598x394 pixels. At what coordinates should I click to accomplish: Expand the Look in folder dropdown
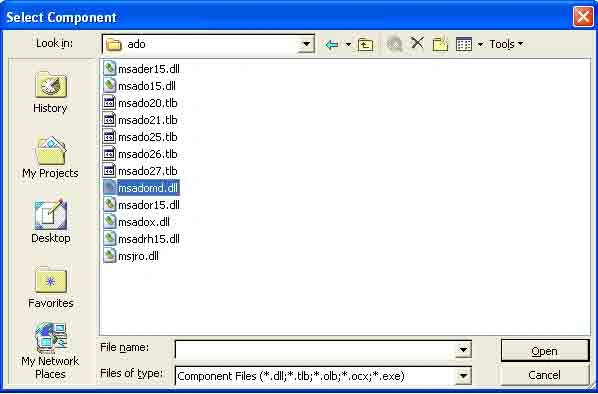306,44
